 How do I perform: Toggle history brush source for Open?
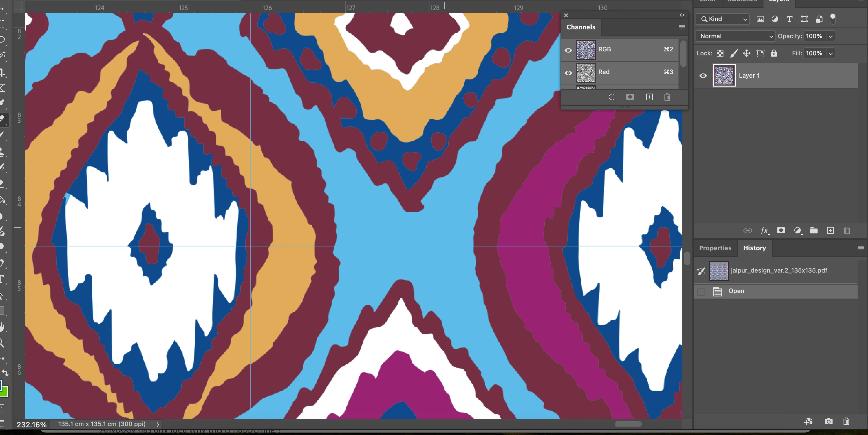point(701,292)
